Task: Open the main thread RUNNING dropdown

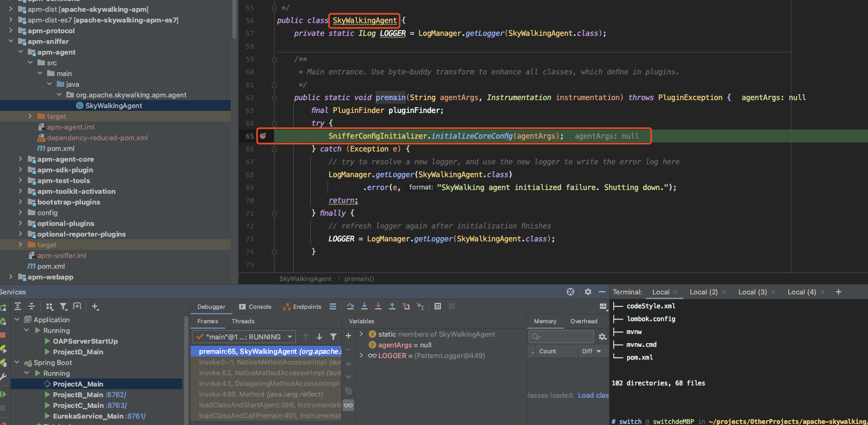Action: coord(243,337)
